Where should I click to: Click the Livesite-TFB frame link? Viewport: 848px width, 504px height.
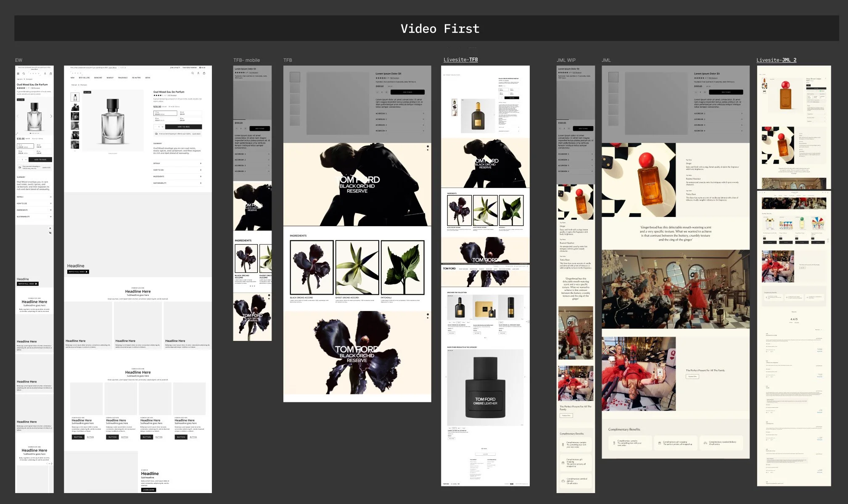[460, 60]
